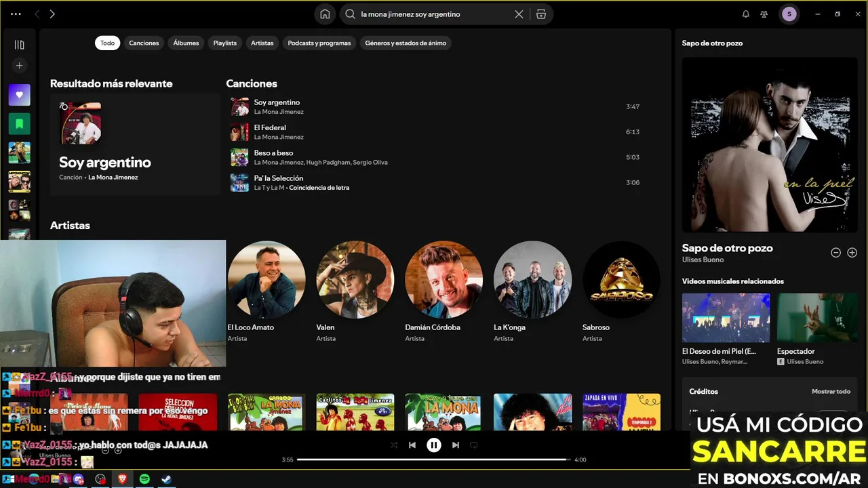Go forward with the arrow
Image resolution: width=868 pixels, height=488 pixels.
tap(52, 14)
